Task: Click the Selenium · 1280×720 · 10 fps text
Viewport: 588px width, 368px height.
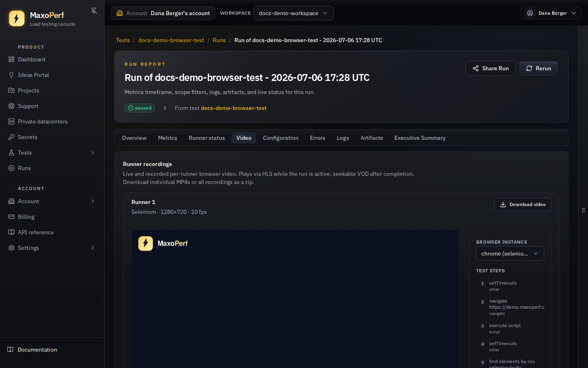Action: (169, 212)
